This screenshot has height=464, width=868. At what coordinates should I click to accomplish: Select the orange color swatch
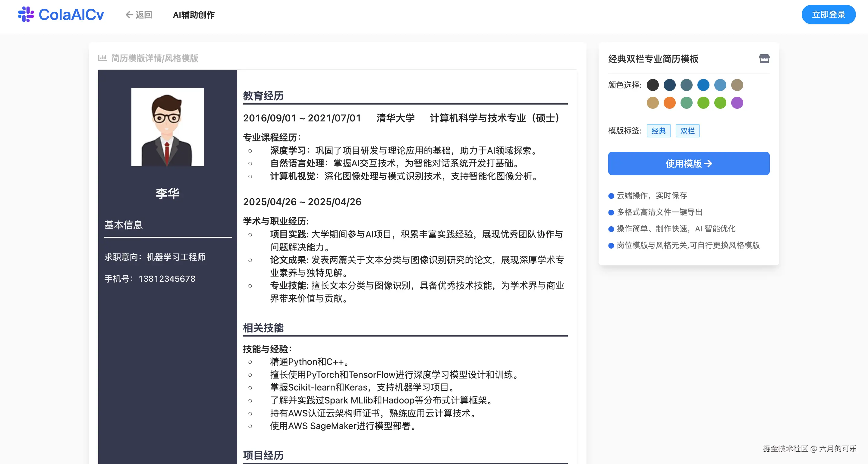point(669,103)
